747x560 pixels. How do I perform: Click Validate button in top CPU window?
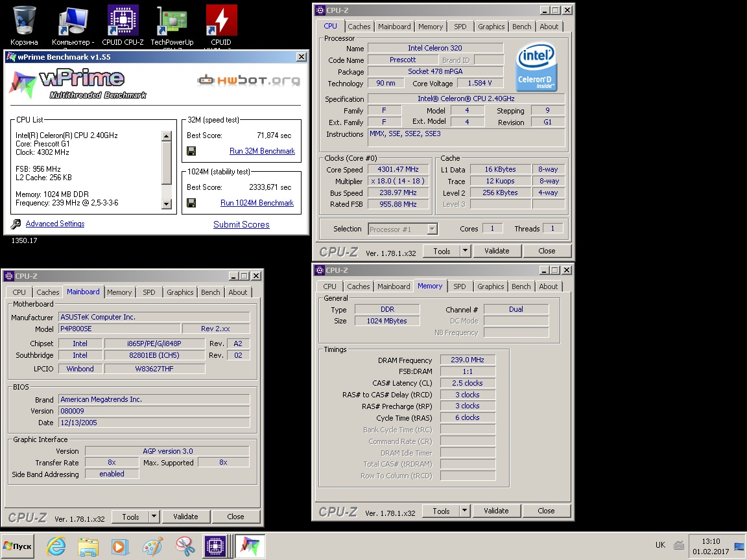pyautogui.click(x=497, y=251)
